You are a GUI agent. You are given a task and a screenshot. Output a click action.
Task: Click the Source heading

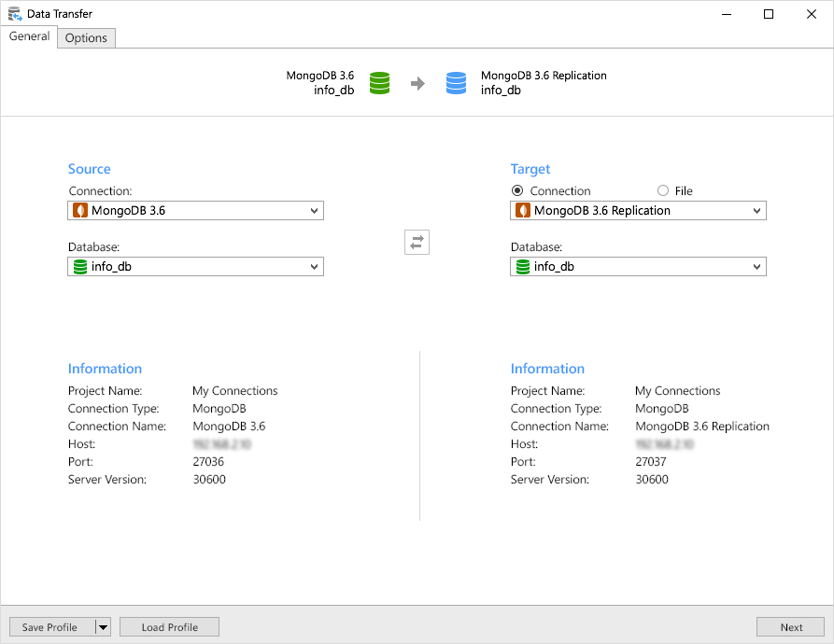pyautogui.click(x=90, y=169)
